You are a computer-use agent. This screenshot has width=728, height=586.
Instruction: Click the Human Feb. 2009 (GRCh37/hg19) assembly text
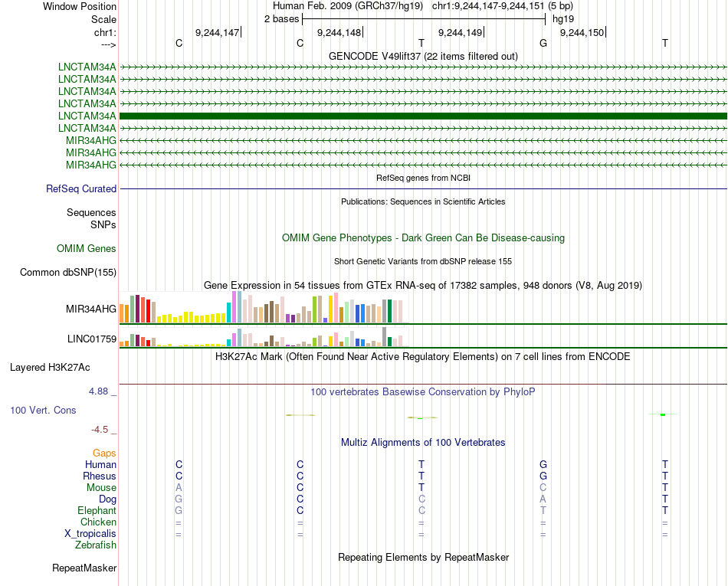(x=348, y=6)
